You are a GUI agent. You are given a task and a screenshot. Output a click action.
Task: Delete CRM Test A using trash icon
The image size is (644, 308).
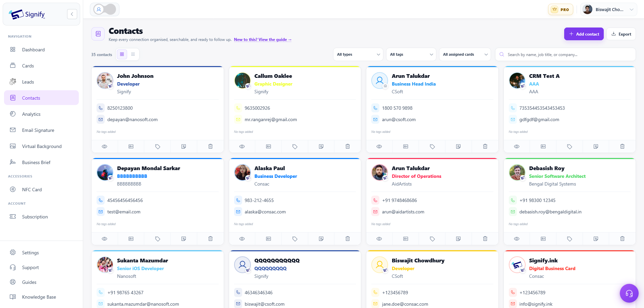point(622,146)
